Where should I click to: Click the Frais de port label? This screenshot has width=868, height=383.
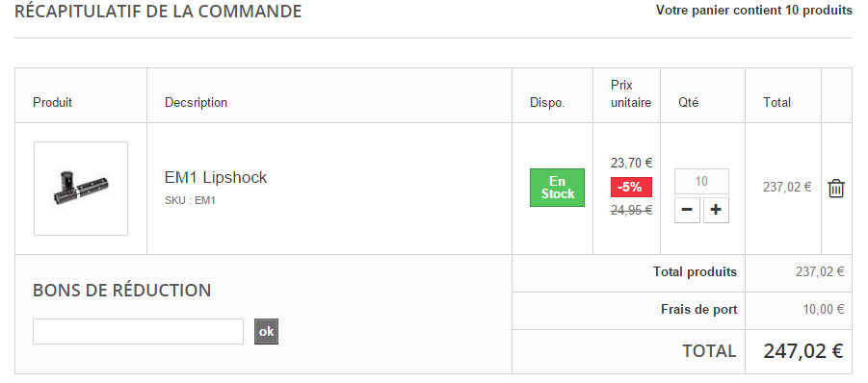pyautogui.click(x=698, y=310)
